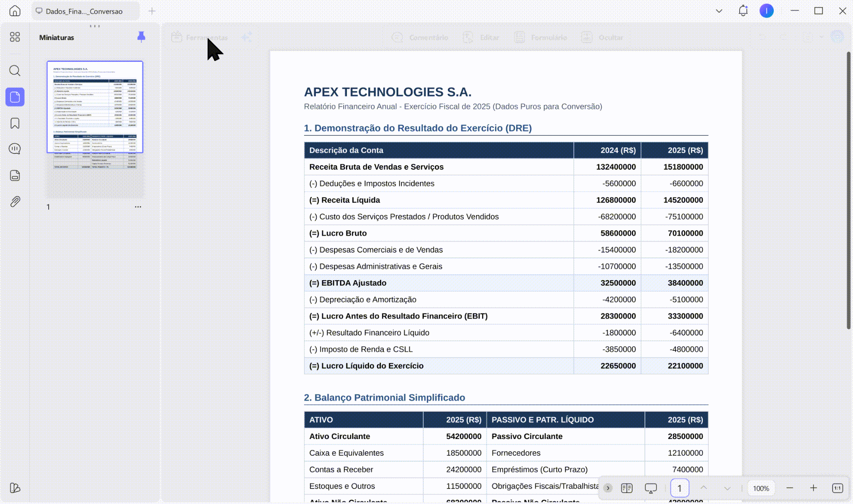This screenshot has height=504, width=853.
Task: Click the Miniaturas panel title
Action: point(56,37)
